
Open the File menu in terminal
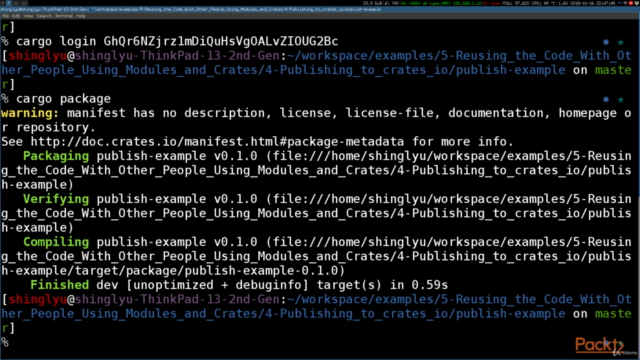click(5, 16)
